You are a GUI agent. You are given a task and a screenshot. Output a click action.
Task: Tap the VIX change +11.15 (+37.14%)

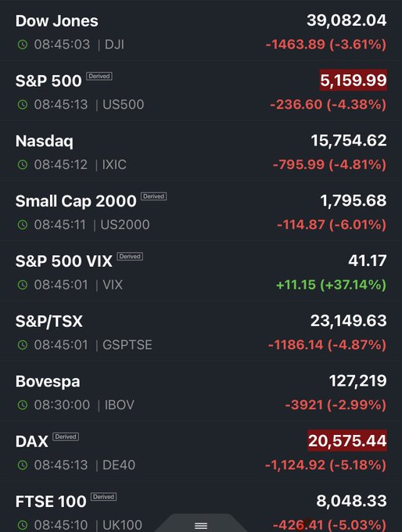point(332,285)
